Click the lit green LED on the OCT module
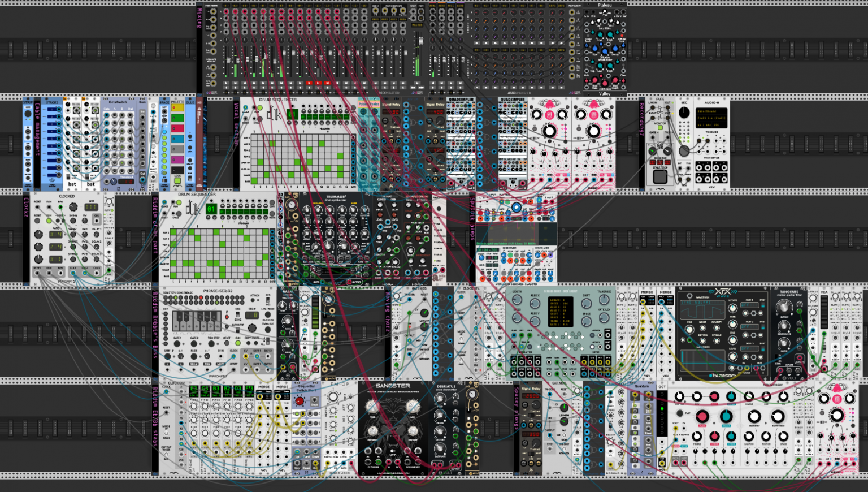 point(662,409)
